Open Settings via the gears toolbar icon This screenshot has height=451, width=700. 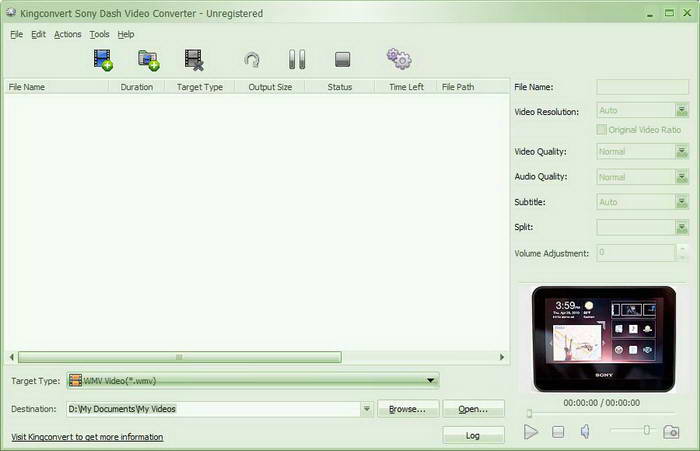coord(399,59)
